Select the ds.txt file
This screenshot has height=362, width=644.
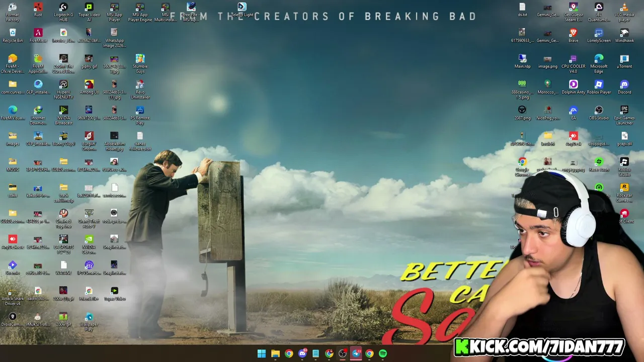click(x=522, y=10)
